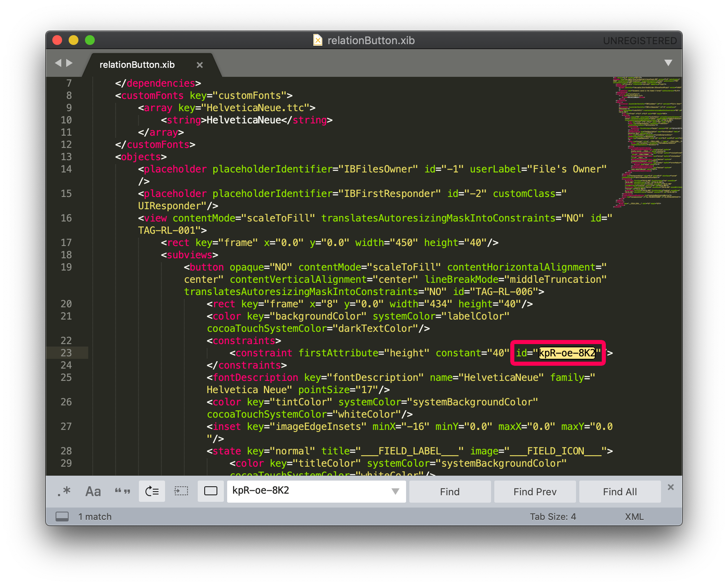
Task: Click the closing constraints tag on line 24
Action: click(x=247, y=365)
